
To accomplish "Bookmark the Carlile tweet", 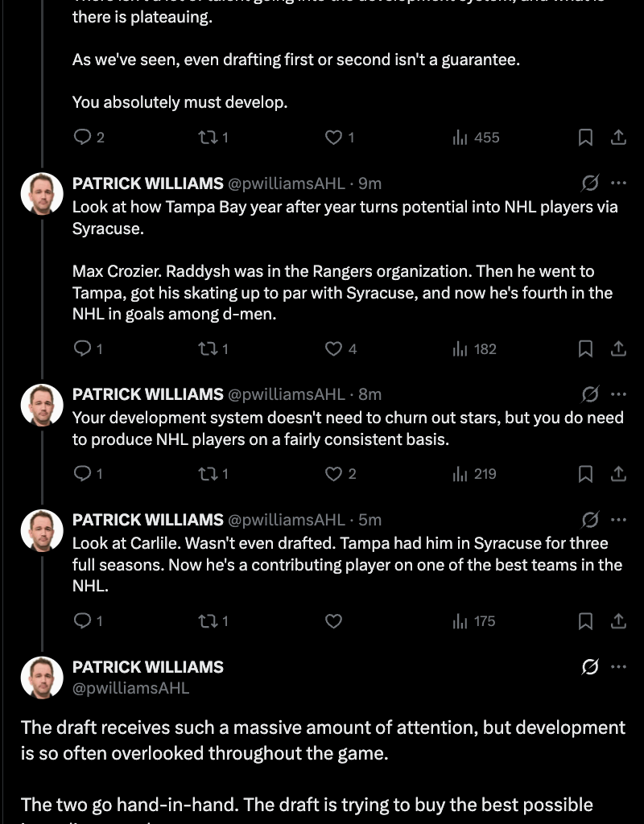I will [x=587, y=620].
